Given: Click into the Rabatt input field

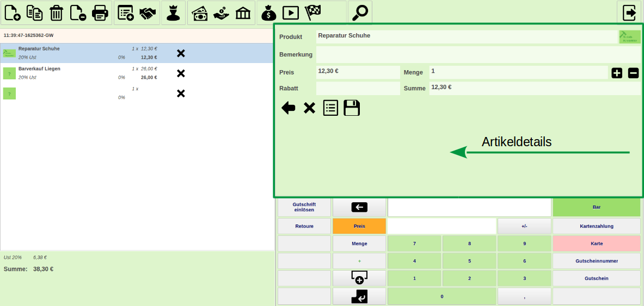Looking at the screenshot, I should [x=358, y=88].
